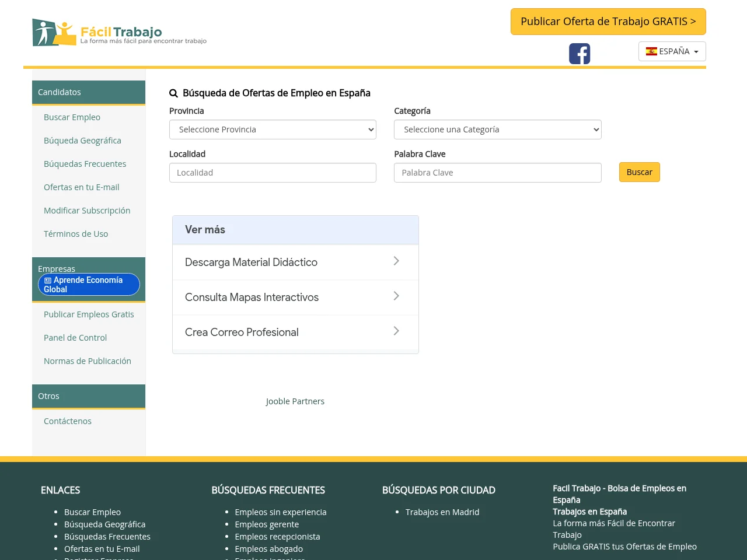The height and width of the screenshot is (560, 747).
Task: Open Aprende Economía Global badge
Action: (x=89, y=285)
